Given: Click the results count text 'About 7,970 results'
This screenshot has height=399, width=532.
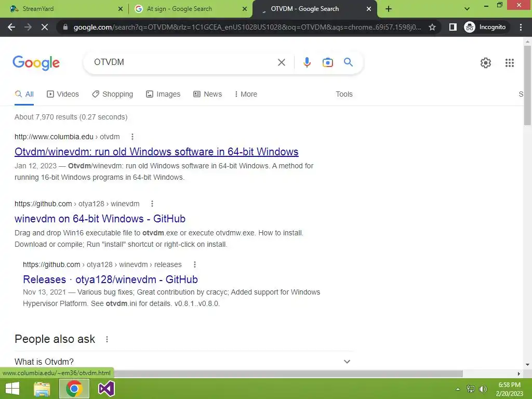Looking at the screenshot, I should pos(46,117).
